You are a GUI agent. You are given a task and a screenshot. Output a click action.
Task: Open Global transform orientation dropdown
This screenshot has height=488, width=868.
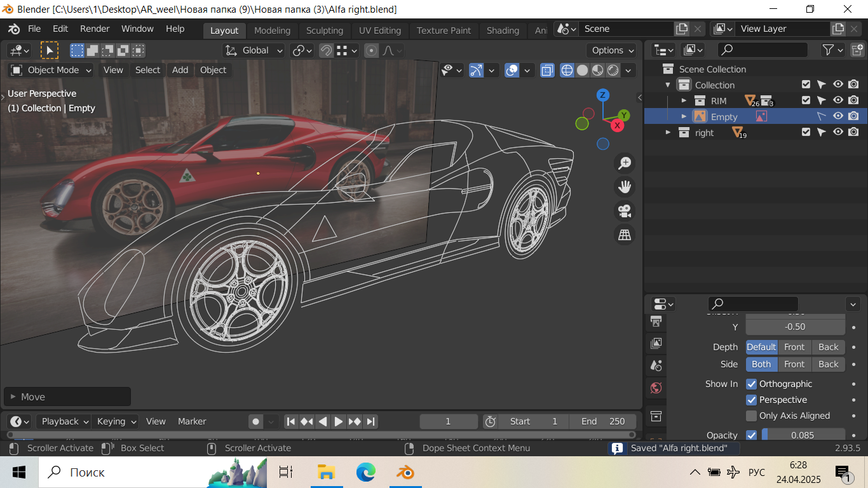(255, 51)
